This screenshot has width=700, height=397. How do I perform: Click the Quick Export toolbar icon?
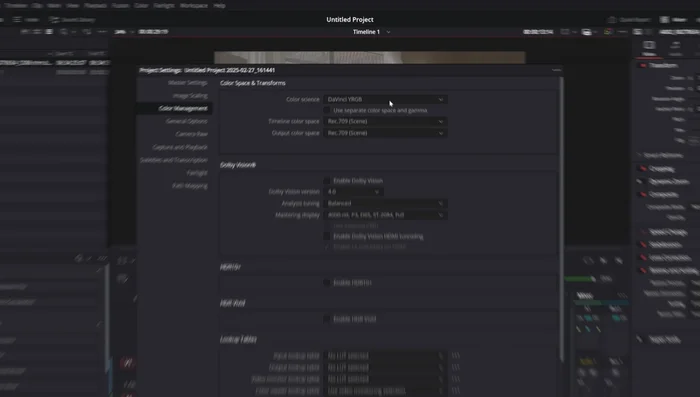(x=612, y=20)
